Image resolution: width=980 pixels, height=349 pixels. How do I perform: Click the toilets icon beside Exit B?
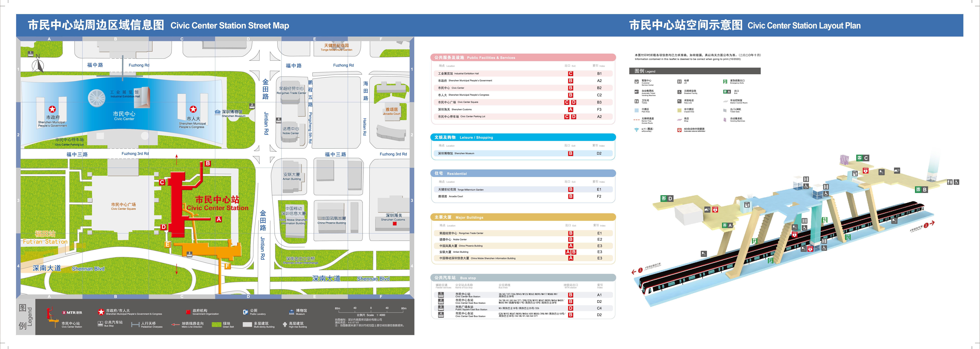pyautogui.click(x=950, y=182)
